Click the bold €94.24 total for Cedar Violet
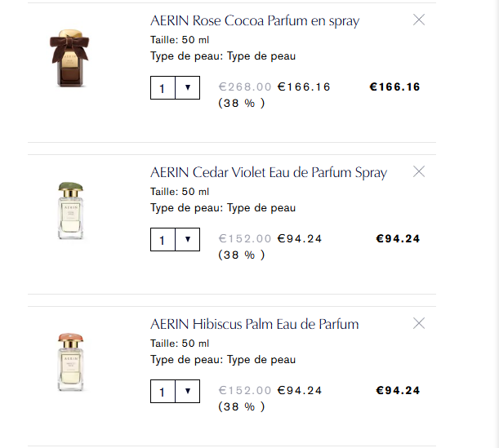 [x=398, y=238]
